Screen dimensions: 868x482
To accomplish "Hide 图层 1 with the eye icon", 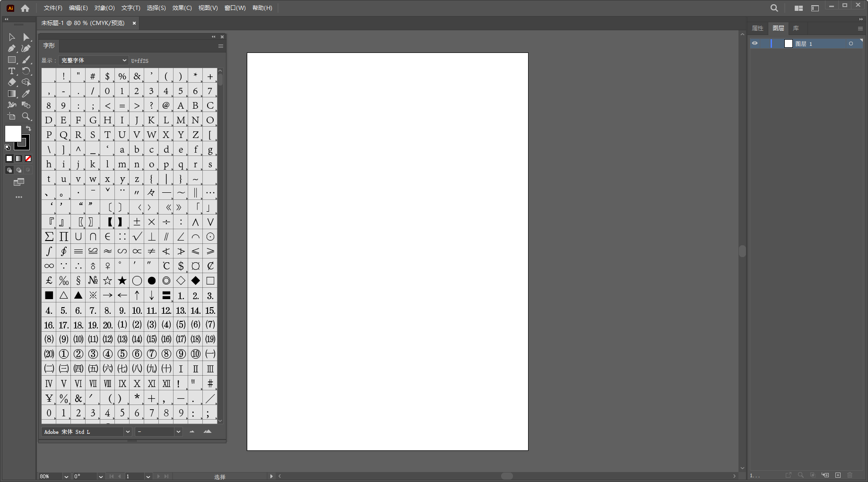I will click(x=755, y=43).
